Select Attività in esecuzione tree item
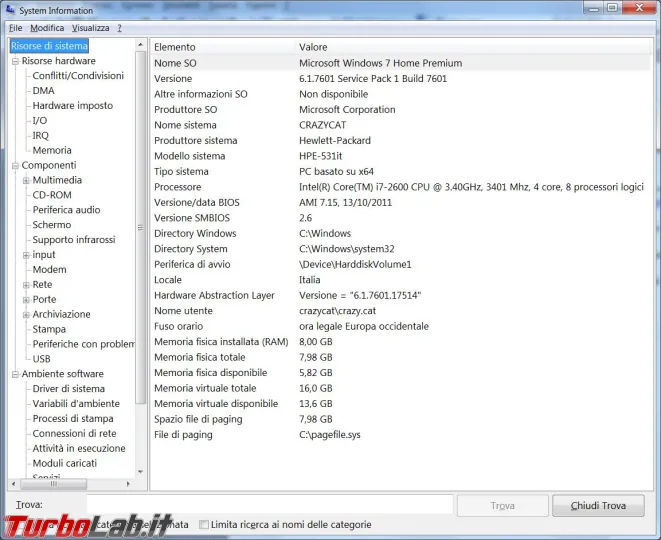This screenshot has height=540, width=661. tap(79, 448)
